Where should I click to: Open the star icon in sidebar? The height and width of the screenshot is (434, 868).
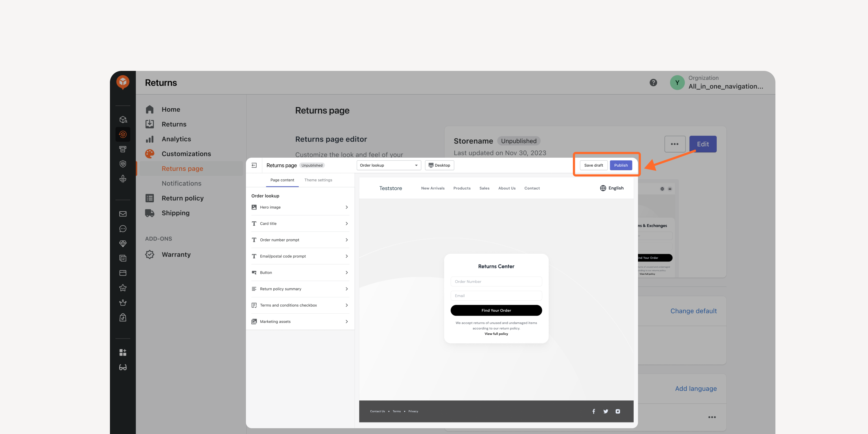pyautogui.click(x=123, y=288)
